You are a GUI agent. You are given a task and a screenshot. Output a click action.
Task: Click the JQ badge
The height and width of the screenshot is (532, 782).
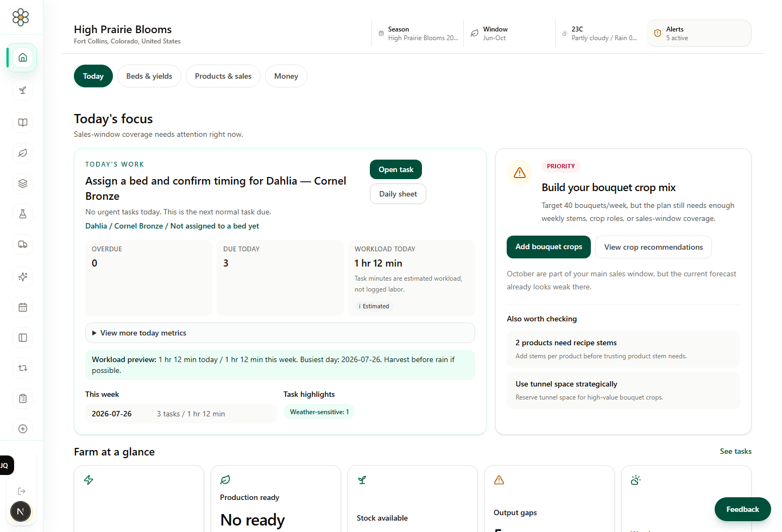click(x=5, y=465)
